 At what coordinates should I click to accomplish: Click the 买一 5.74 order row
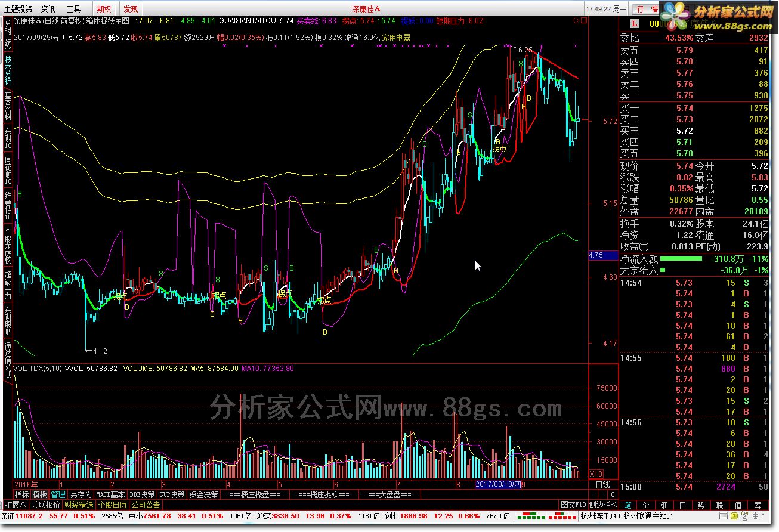click(x=694, y=108)
